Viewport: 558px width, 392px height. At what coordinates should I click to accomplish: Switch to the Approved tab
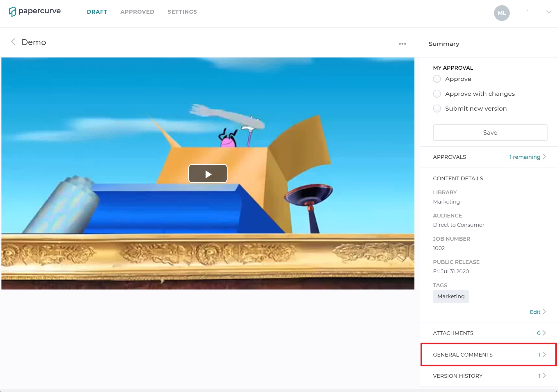(x=137, y=12)
